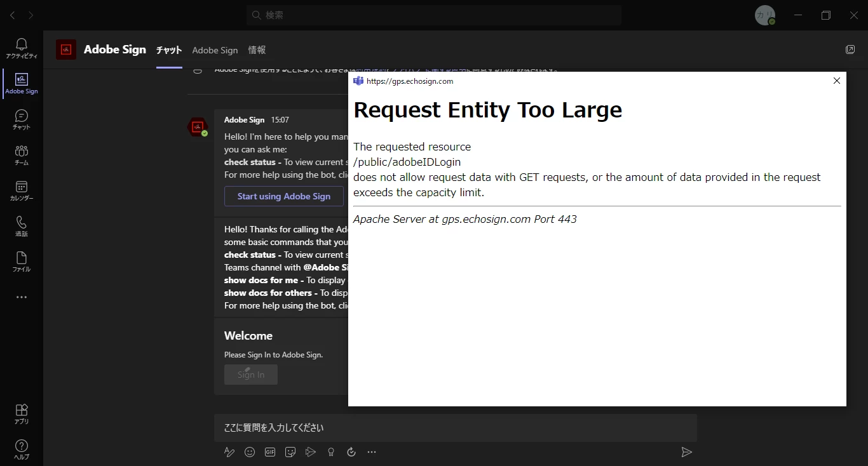The width and height of the screenshot is (868, 466).
Task: Open the Calls section in sidebar
Action: coord(22,226)
